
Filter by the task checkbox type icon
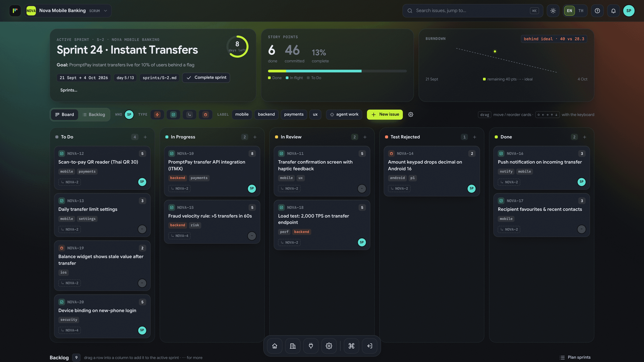(x=173, y=114)
